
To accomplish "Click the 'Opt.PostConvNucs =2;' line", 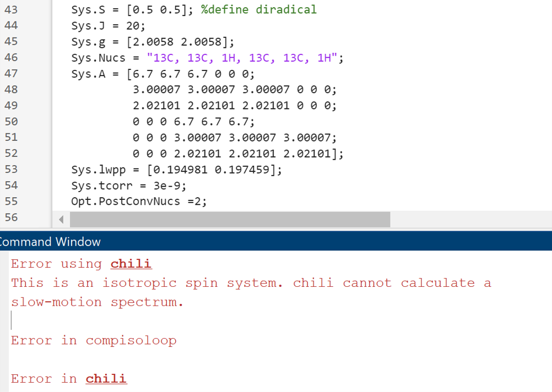I will point(139,202).
